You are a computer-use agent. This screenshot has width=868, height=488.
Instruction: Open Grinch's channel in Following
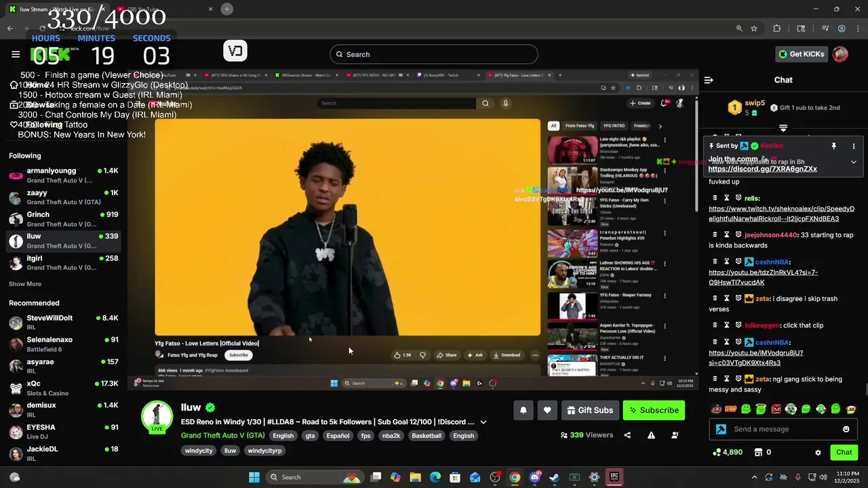tap(64, 219)
